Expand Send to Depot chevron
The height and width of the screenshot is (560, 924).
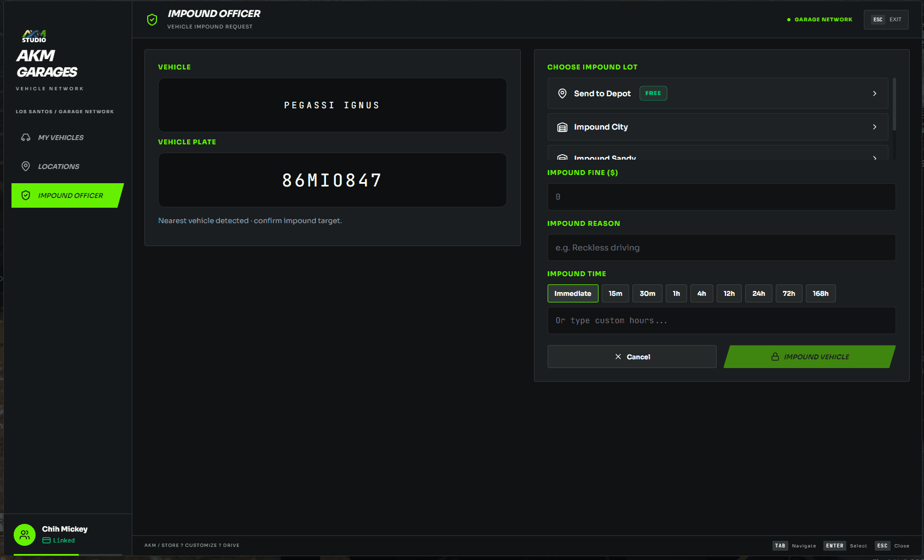pyautogui.click(x=875, y=94)
